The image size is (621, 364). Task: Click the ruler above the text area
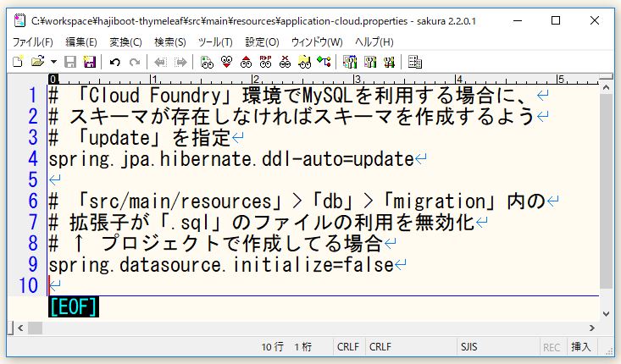coord(323,79)
